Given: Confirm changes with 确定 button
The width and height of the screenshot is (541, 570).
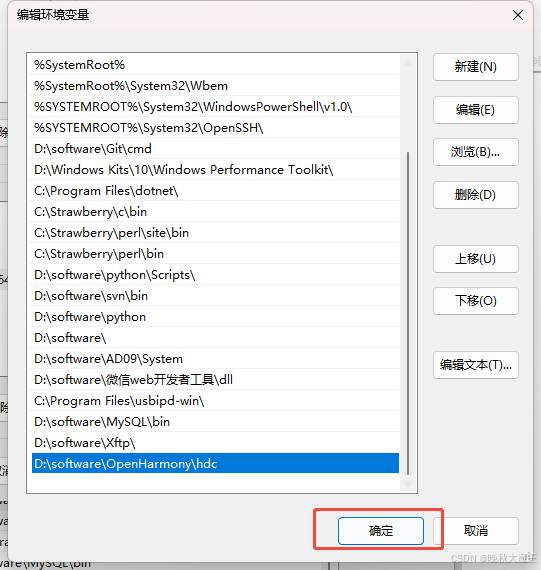Looking at the screenshot, I should (x=381, y=531).
